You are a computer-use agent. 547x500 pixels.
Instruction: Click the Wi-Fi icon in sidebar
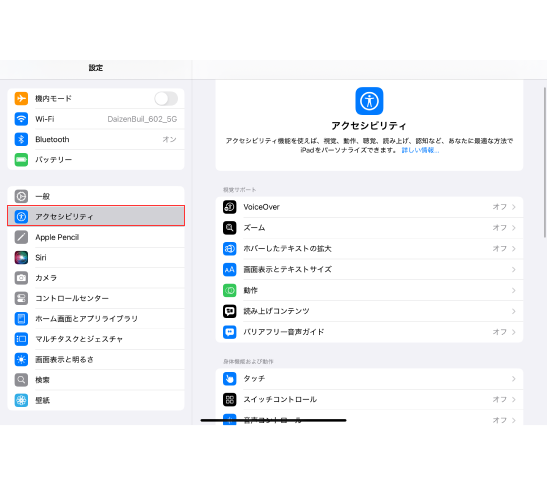tap(21, 119)
